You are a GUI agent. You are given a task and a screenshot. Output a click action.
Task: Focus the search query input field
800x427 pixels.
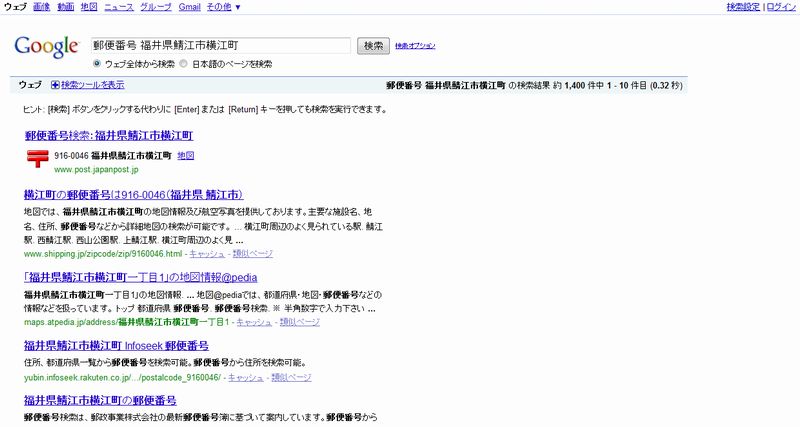221,45
